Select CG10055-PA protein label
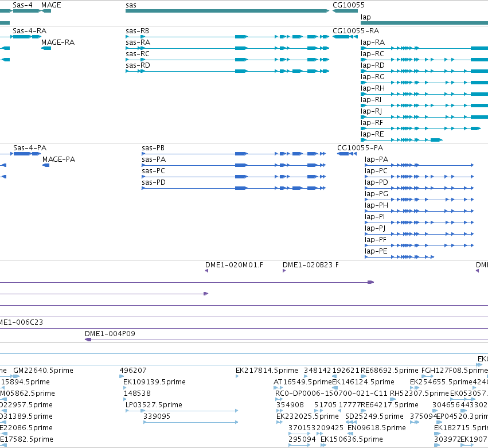 click(360, 148)
